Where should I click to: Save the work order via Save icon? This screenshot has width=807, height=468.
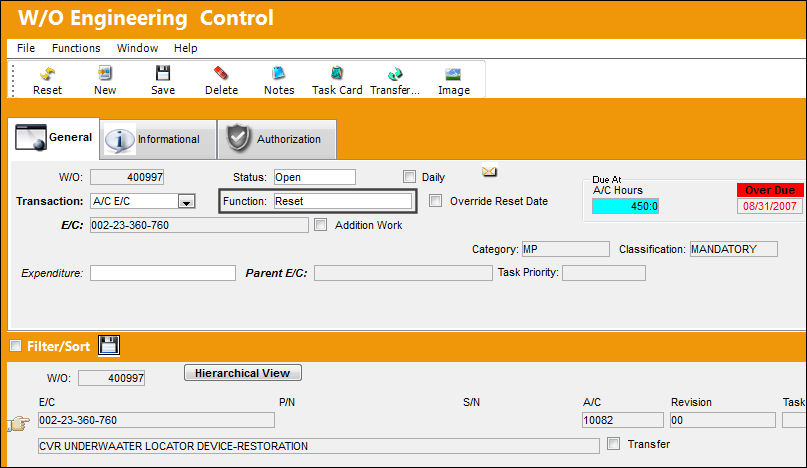[x=163, y=74]
